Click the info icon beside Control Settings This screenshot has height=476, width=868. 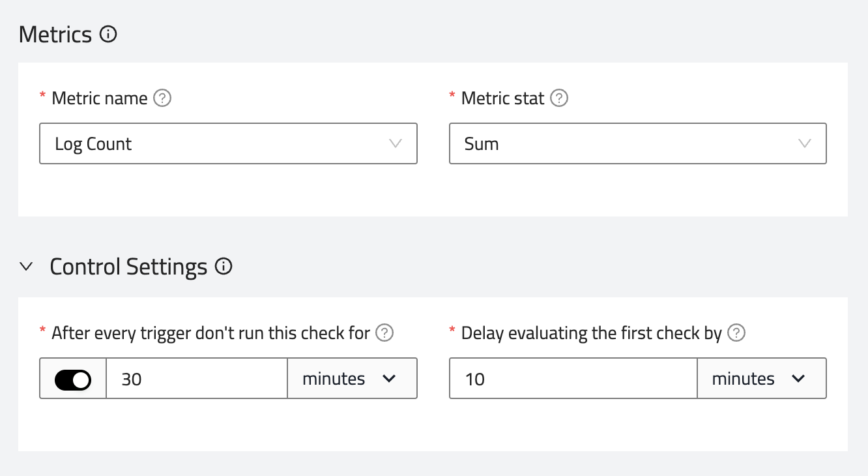click(x=224, y=267)
